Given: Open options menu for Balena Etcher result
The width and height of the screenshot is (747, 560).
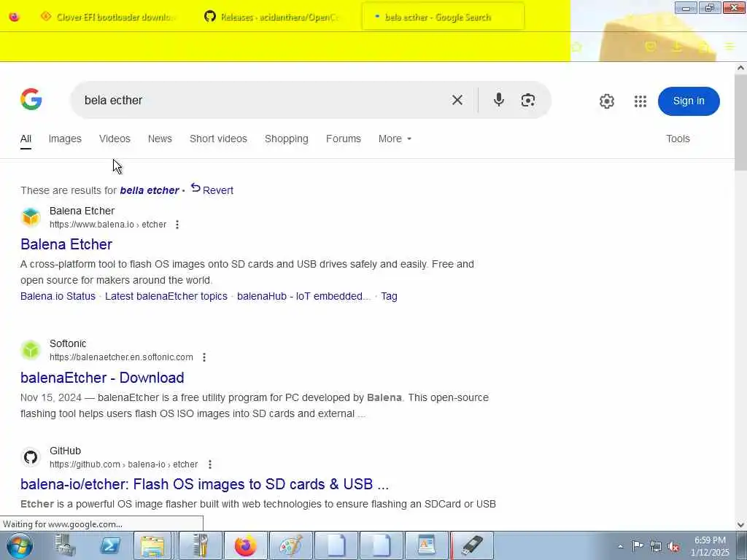Looking at the screenshot, I should click(177, 225).
